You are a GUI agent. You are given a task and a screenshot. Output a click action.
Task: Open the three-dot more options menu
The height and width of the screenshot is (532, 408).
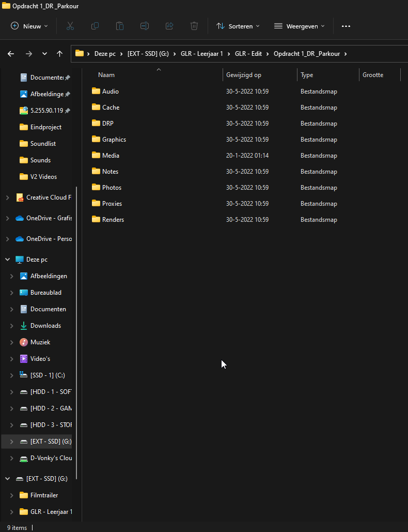(x=346, y=26)
